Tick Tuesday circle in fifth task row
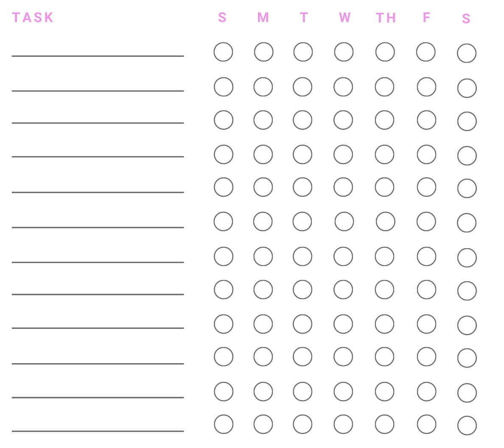 [302, 187]
